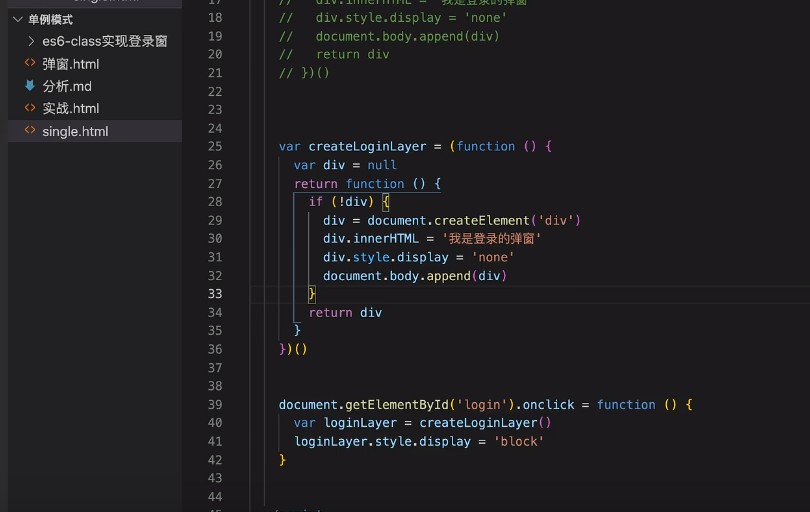This screenshot has height=512, width=810.
Task: Click the markdown icon beside 分析.md
Action: pos(30,86)
